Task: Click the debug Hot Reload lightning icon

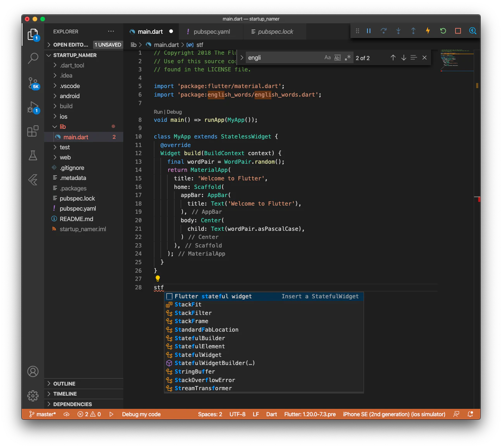Action: [428, 31]
